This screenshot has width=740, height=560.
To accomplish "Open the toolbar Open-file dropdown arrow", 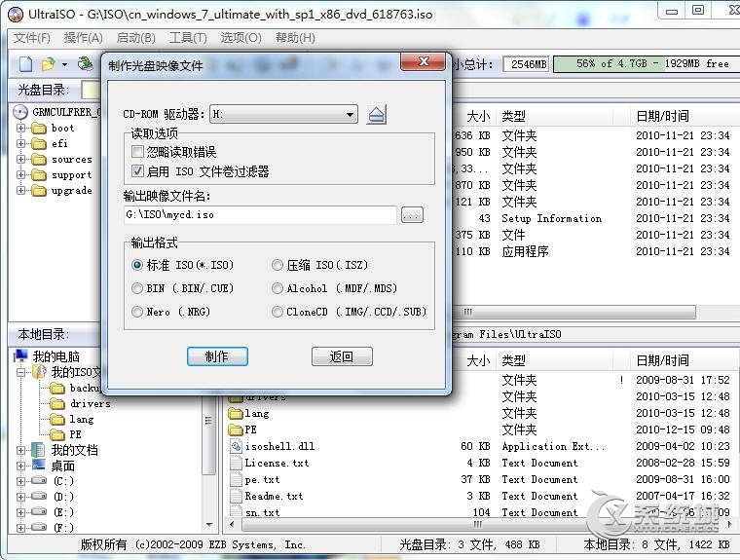I will (x=64, y=64).
